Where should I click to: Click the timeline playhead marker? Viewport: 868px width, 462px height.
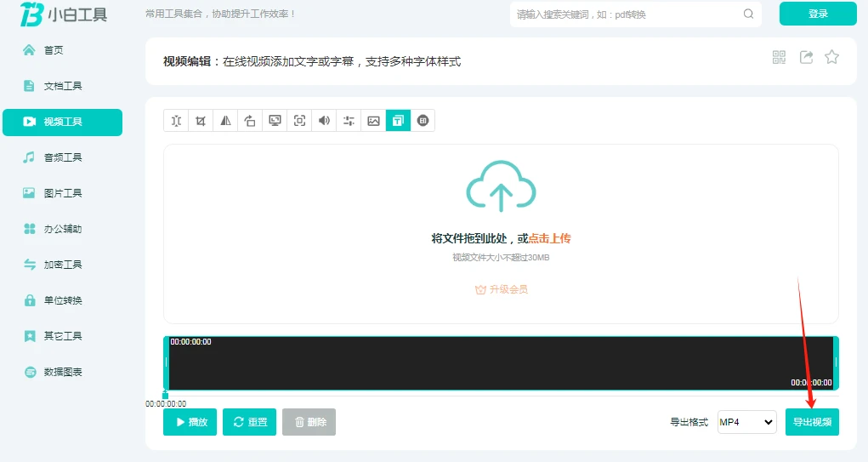coord(165,395)
